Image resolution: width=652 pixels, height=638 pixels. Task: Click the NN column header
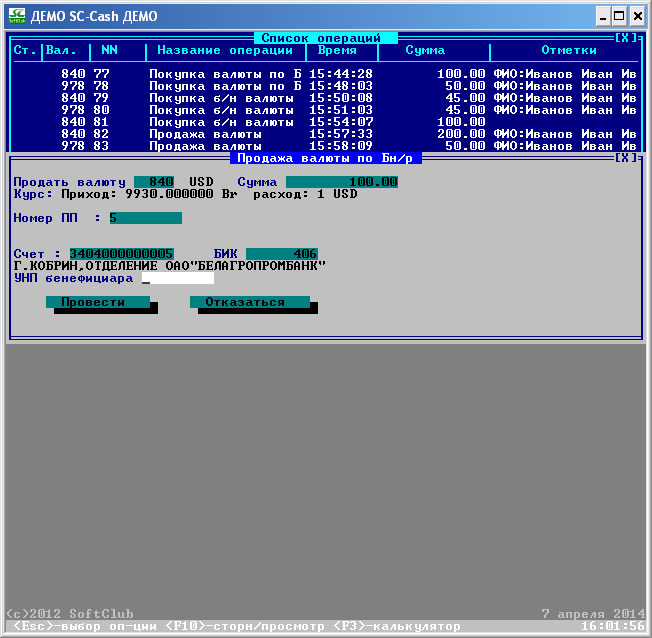point(109,50)
